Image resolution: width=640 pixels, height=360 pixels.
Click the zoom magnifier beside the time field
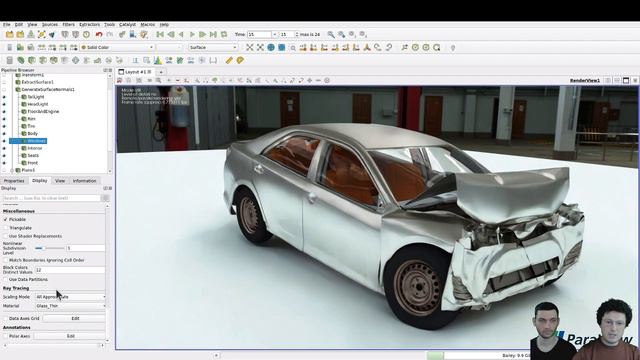(331, 35)
